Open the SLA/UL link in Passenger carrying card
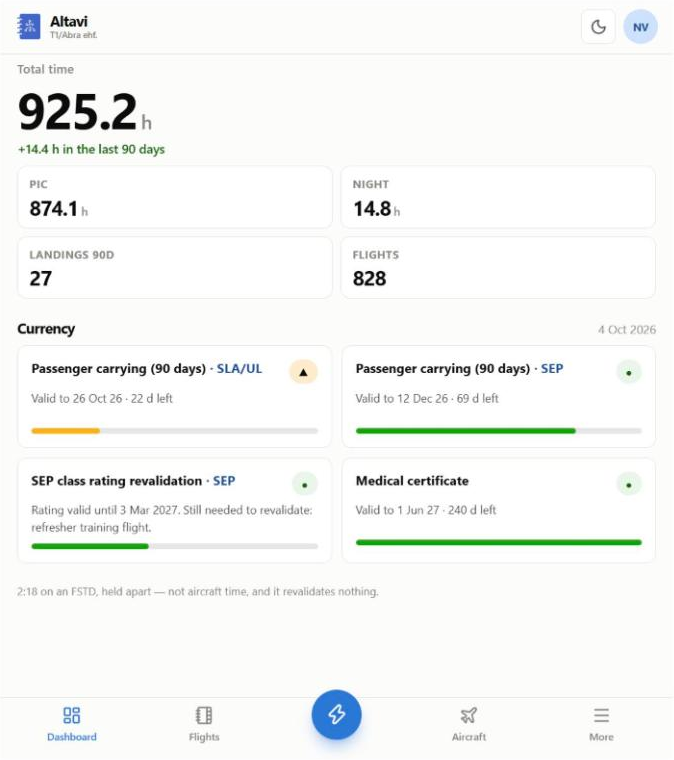 239,369
